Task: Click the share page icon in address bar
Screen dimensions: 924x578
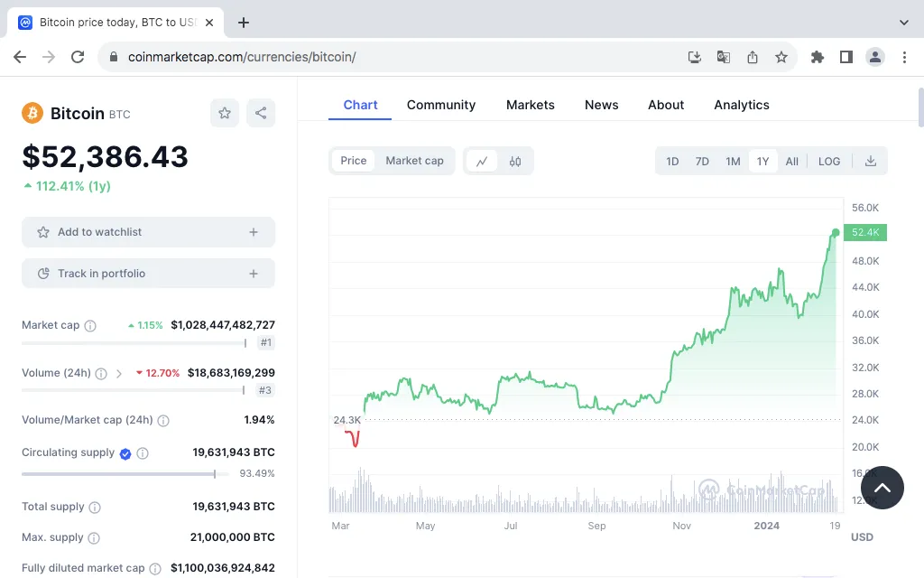Action: coord(753,57)
